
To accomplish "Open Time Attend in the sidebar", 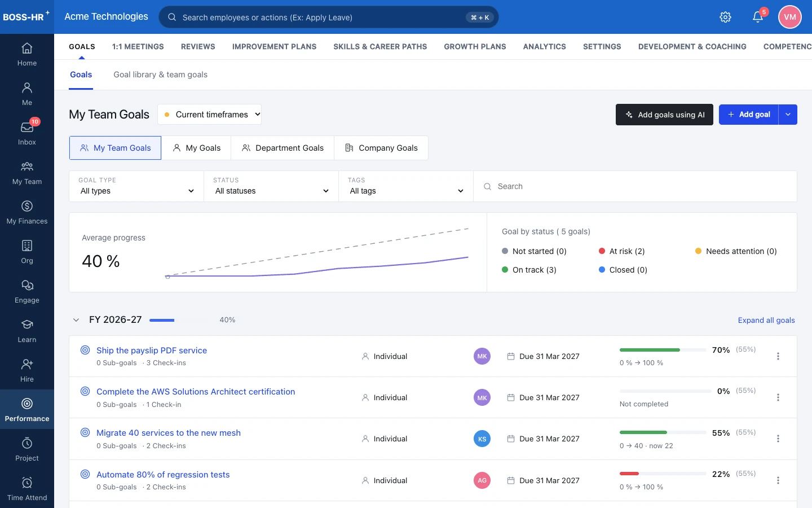I will 27,489.
